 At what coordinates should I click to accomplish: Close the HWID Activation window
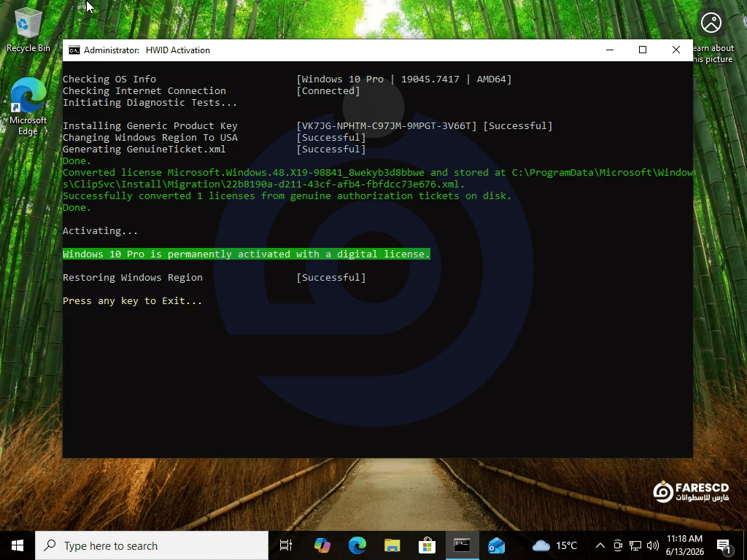click(x=676, y=50)
